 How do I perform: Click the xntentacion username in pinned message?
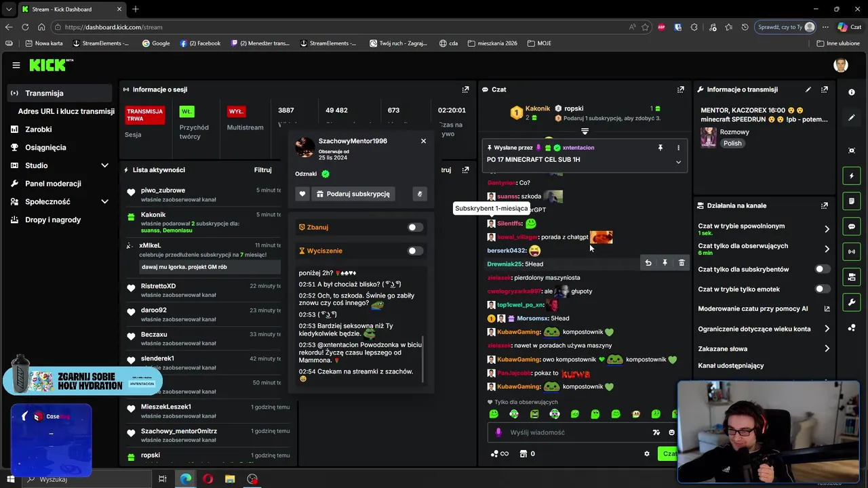coord(578,148)
